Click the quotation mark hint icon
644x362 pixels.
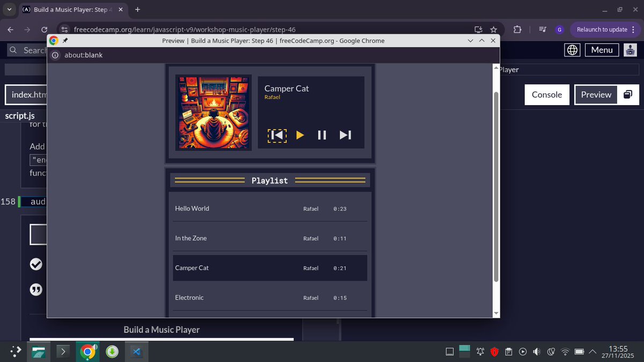tap(36, 289)
